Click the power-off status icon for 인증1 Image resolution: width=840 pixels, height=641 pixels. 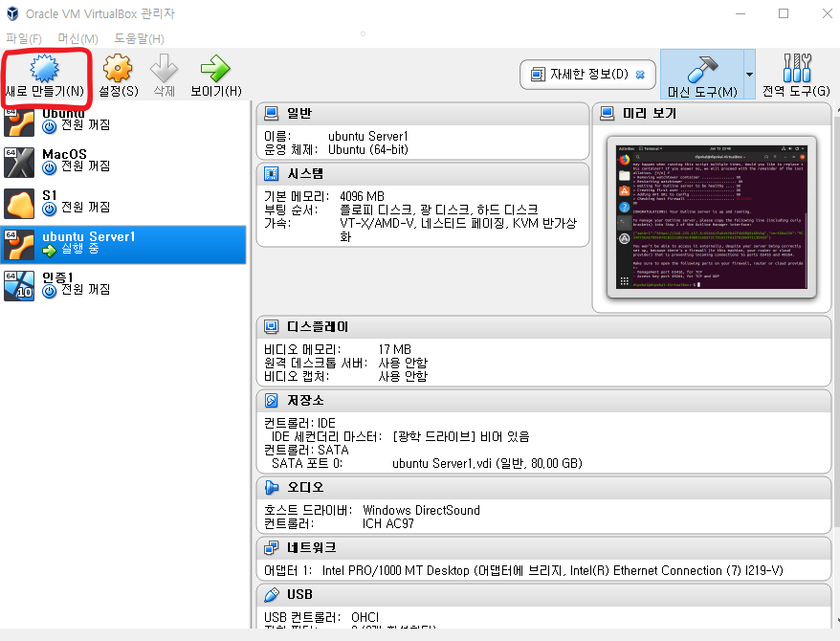tap(50, 291)
